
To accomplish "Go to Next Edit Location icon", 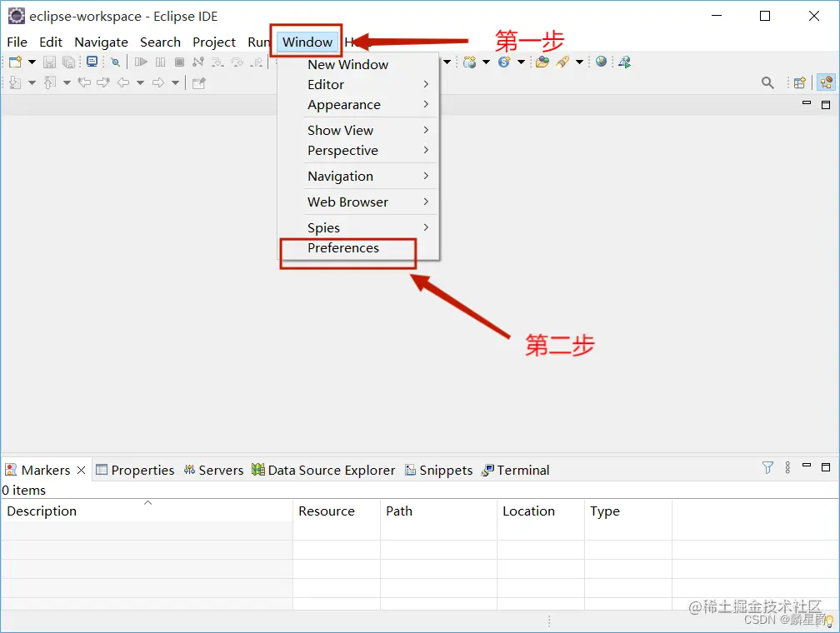I will click(103, 82).
